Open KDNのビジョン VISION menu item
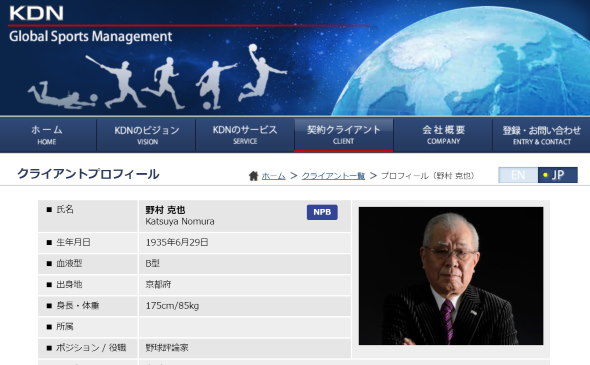 [x=147, y=135]
